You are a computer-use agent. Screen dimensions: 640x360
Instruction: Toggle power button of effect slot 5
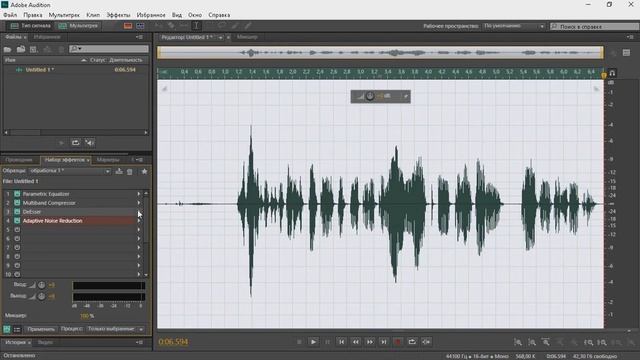17,230
